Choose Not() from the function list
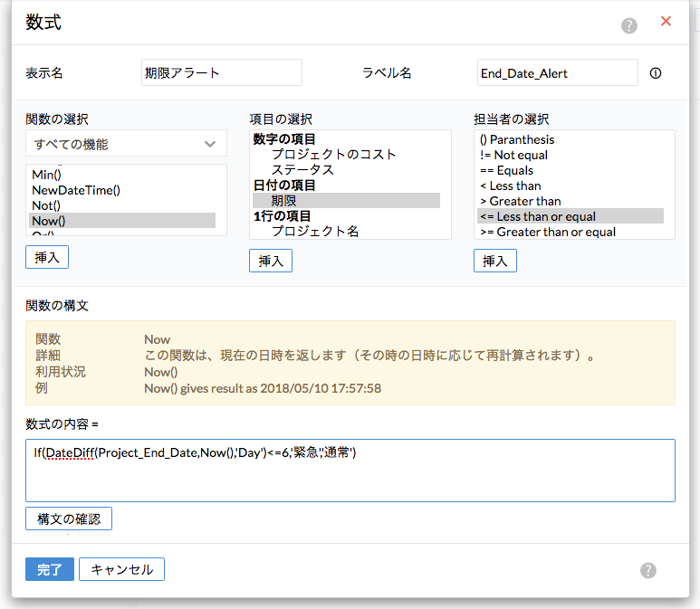Image resolution: width=700 pixels, height=609 pixels. pos(47,205)
